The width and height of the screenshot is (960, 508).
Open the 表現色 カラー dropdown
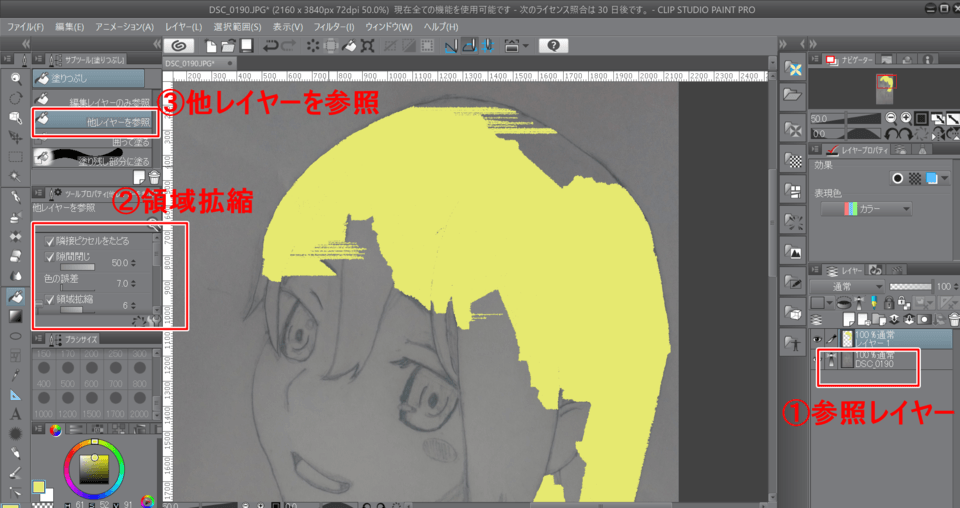[x=866, y=208]
